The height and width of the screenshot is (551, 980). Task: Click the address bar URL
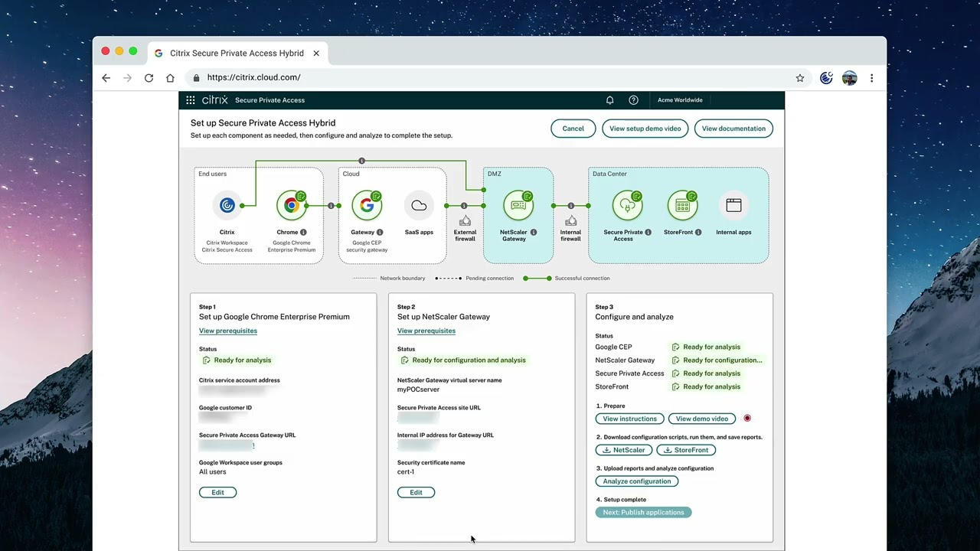[253, 78]
